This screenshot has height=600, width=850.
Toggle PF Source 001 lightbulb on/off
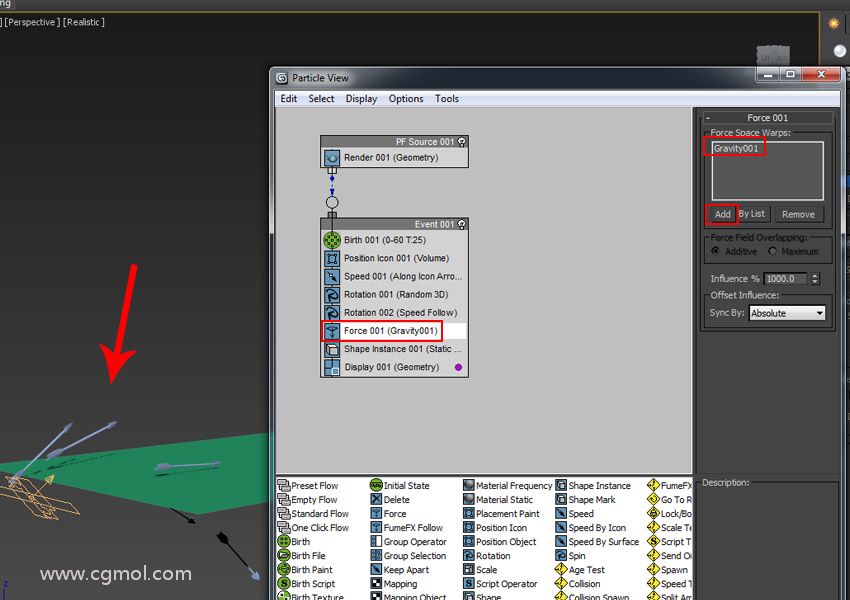coord(461,142)
